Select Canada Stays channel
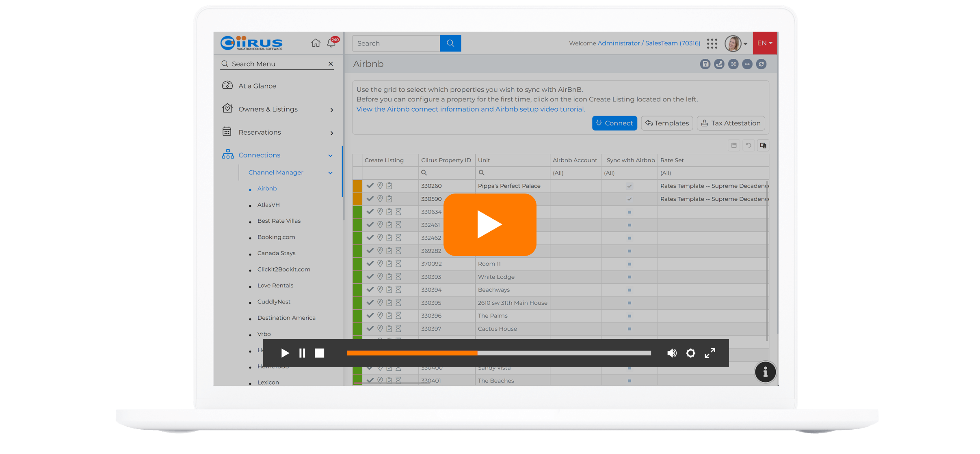980x454 pixels. coord(276,253)
